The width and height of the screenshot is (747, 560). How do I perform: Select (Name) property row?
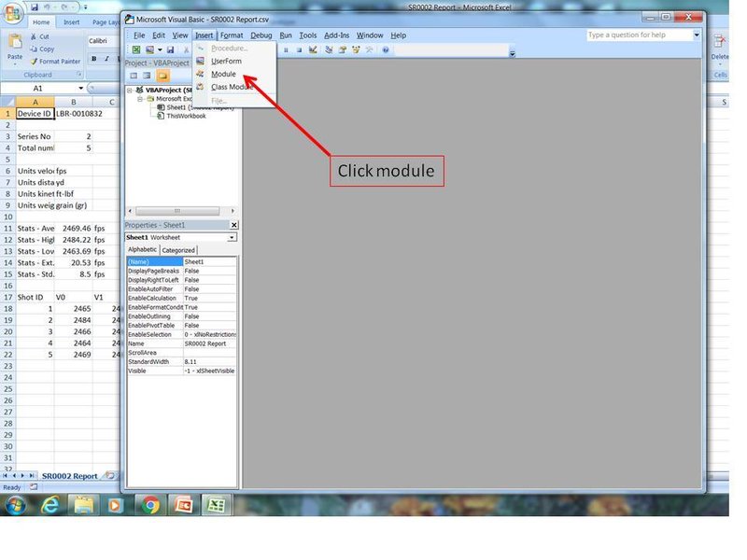[x=181, y=262]
